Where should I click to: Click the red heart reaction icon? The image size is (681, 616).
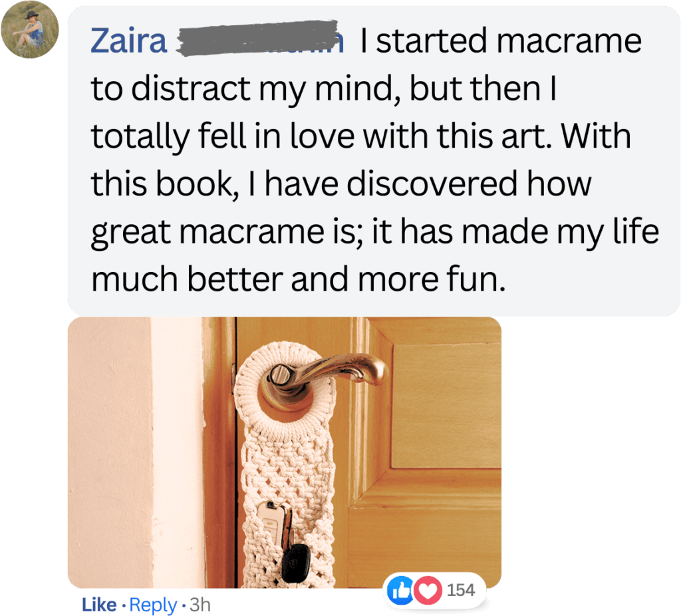coord(428,590)
